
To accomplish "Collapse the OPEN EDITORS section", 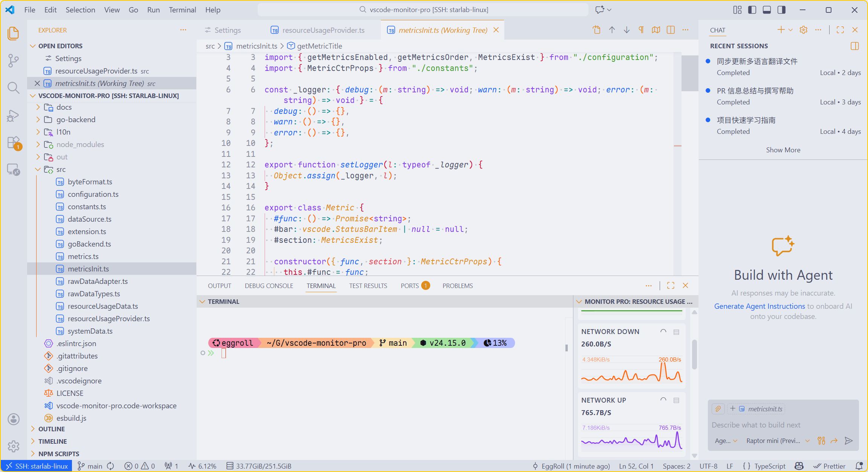I will tap(33, 46).
